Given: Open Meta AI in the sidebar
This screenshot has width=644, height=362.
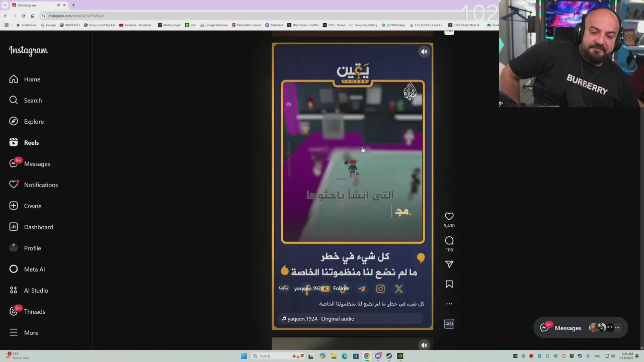Looking at the screenshot, I should click(27, 269).
